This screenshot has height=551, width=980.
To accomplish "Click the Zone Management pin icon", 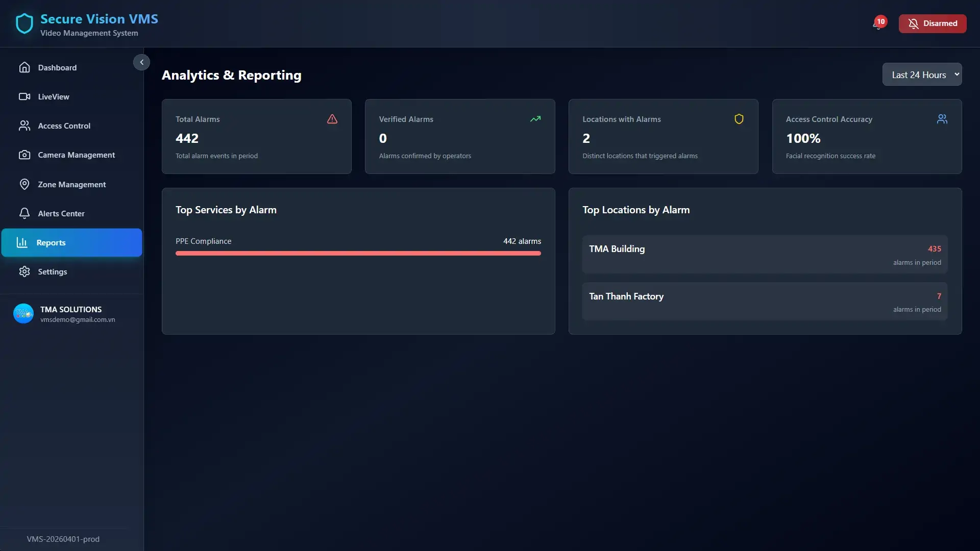I will [x=24, y=184].
